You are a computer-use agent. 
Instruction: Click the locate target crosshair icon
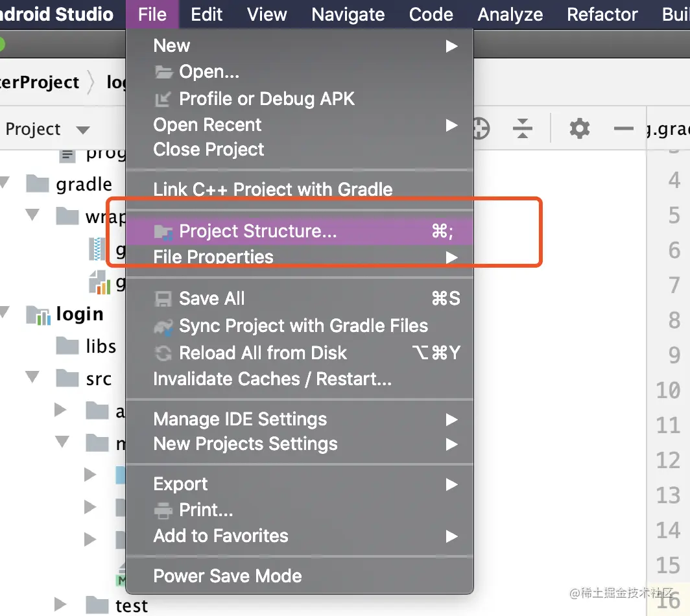tap(479, 128)
